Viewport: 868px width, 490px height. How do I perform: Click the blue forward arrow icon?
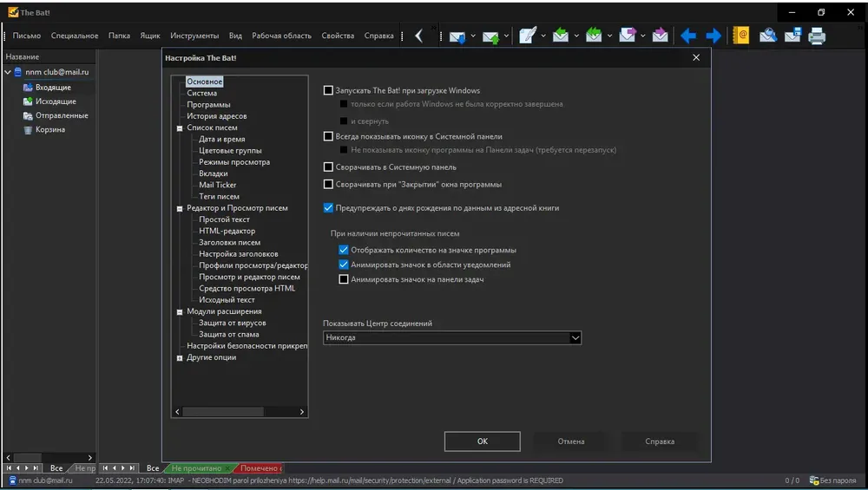(713, 36)
